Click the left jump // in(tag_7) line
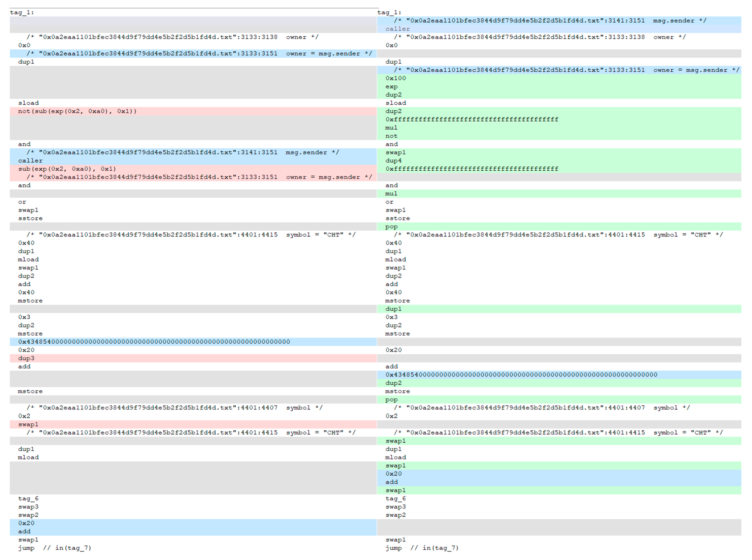 click(x=54, y=548)
